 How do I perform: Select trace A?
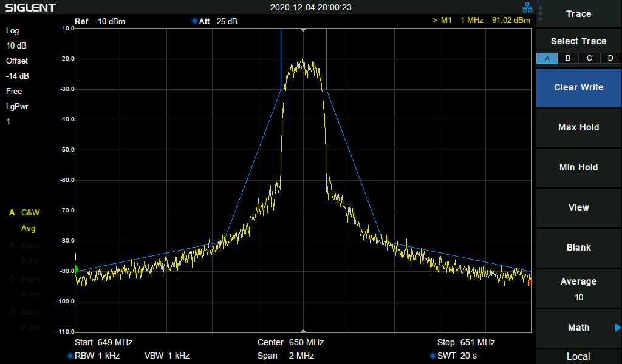547,58
